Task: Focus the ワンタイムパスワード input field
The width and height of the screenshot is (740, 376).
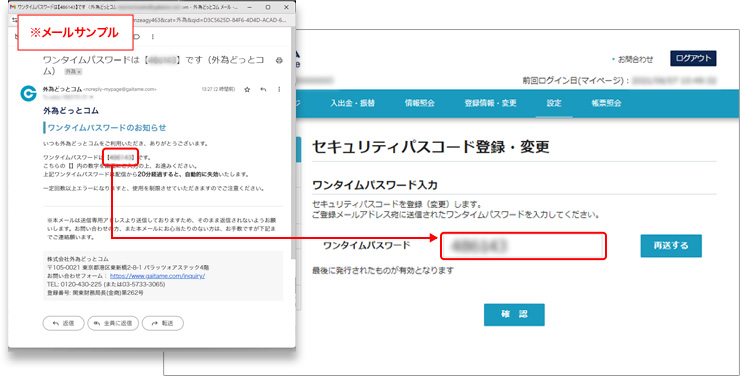Action: coord(523,246)
